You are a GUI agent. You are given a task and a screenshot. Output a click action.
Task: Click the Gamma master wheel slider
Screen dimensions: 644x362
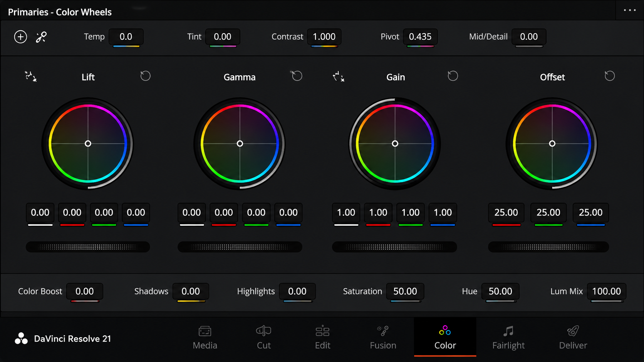240,247
